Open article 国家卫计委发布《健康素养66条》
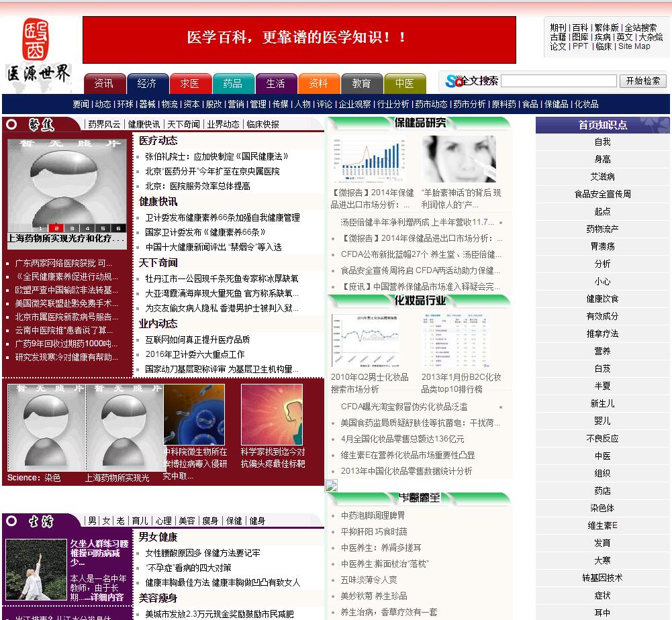Viewport: 672px width, 620px height. (x=205, y=232)
